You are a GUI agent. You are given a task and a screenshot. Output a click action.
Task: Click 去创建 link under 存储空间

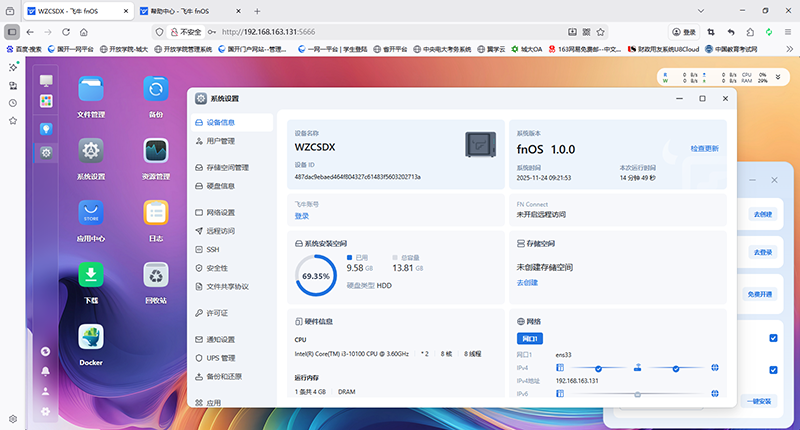(x=527, y=283)
